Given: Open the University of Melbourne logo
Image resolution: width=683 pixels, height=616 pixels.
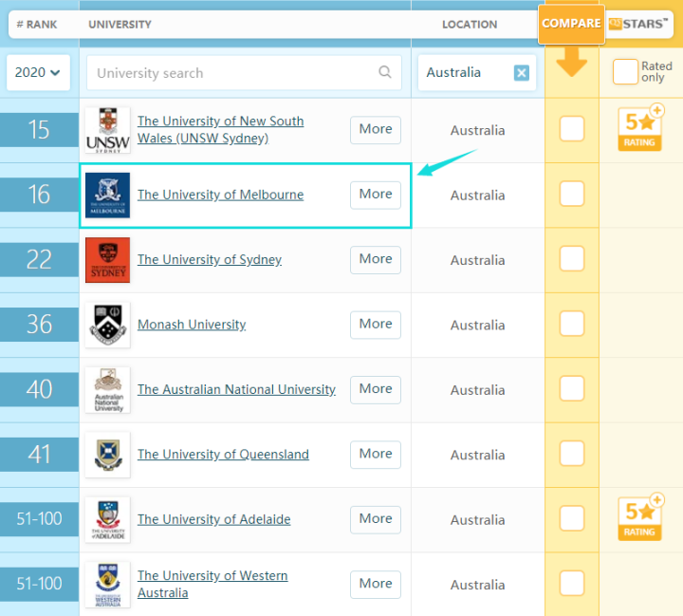Looking at the screenshot, I should point(107,196).
